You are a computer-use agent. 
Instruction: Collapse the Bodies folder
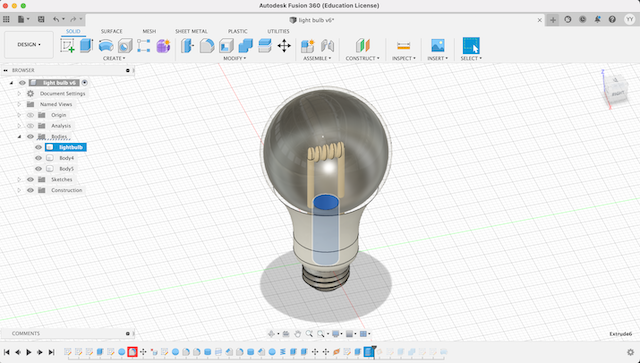[19, 136]
